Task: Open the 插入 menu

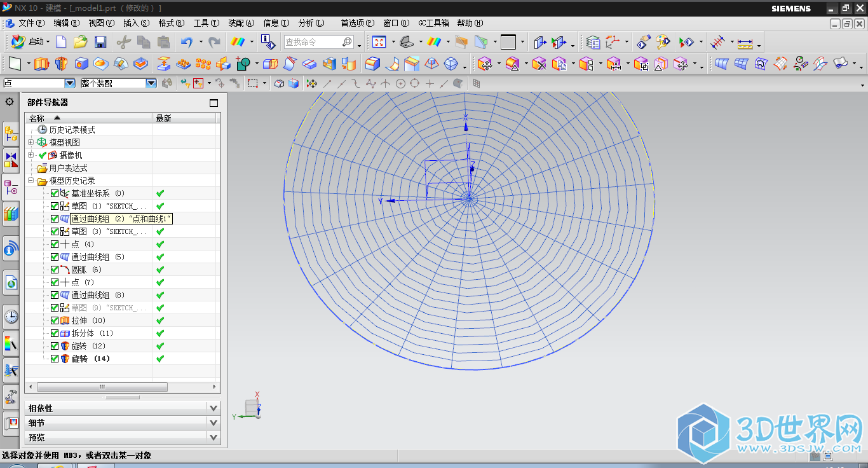Action: (x=136, y=23)
